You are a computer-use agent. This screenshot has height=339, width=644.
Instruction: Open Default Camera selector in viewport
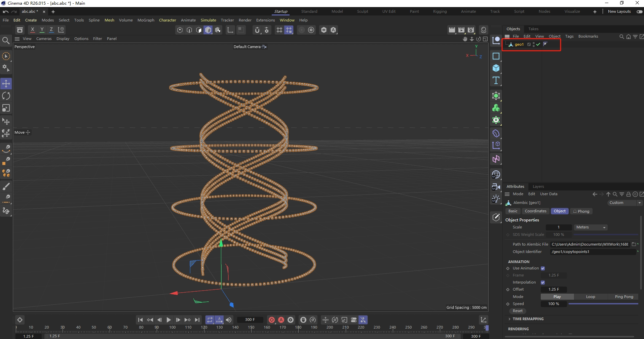pos(250,47)
